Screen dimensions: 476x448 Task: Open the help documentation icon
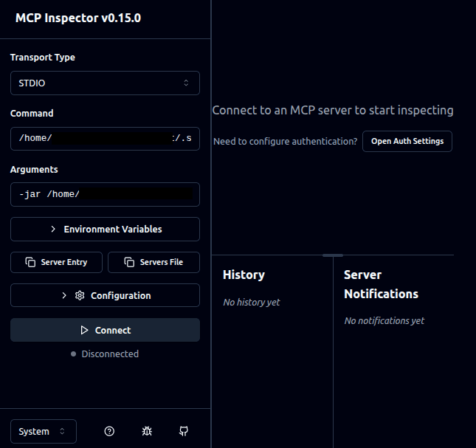[109, 431]
